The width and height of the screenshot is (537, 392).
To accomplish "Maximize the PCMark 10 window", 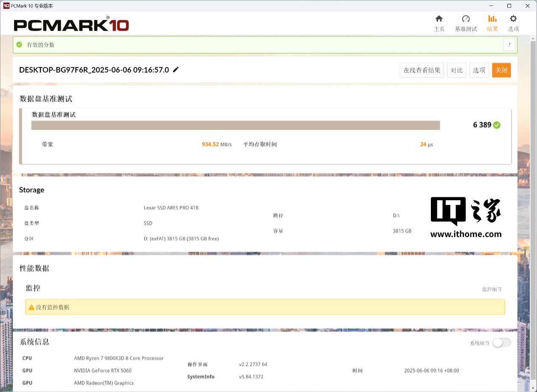I will coord(509,6).
